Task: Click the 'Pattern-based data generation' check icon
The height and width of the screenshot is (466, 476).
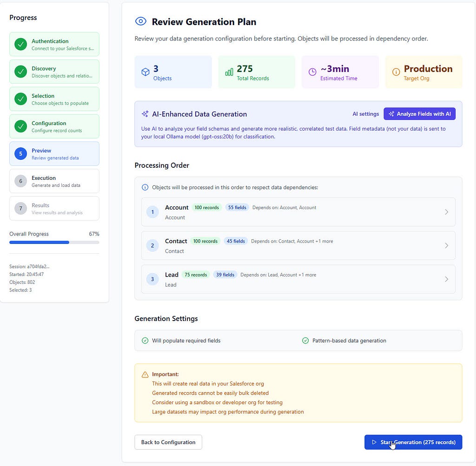Action: tap(305, 341)
